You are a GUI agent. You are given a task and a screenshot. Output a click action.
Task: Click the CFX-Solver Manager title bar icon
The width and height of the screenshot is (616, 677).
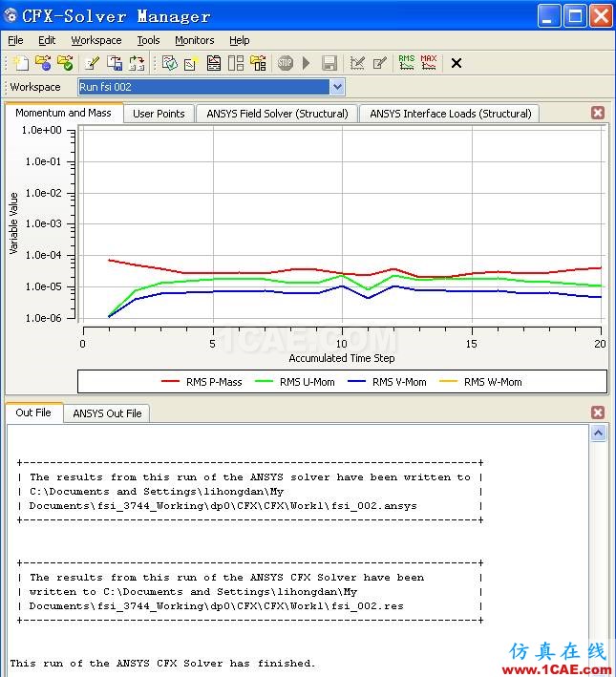tap(10, 15)
